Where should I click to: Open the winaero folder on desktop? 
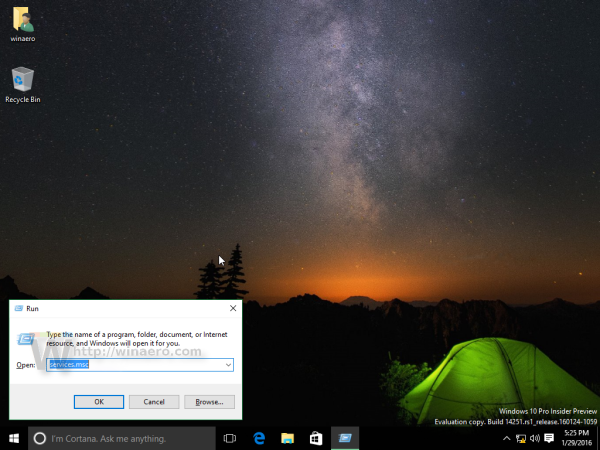(23, 24)
